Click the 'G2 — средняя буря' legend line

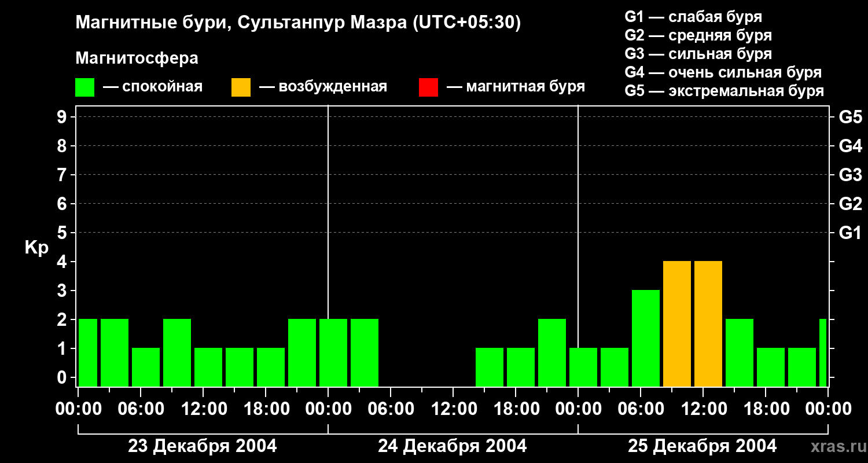pyautogui.click(x=698, y=35)
